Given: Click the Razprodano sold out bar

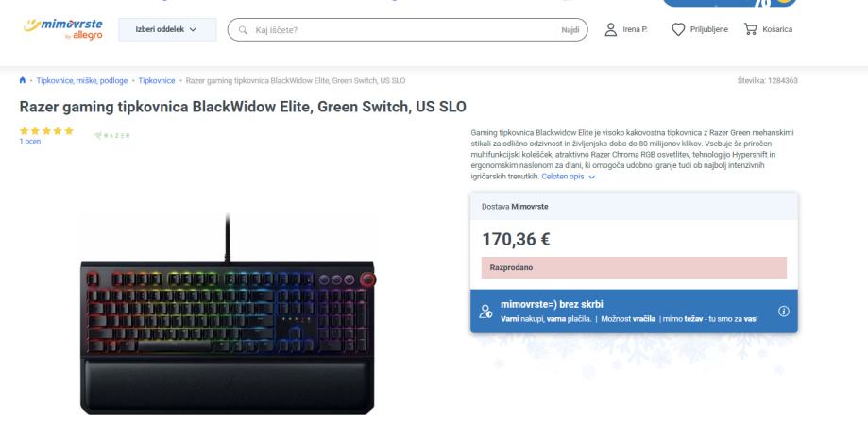Looking at the screenshot, I should 634,267.
